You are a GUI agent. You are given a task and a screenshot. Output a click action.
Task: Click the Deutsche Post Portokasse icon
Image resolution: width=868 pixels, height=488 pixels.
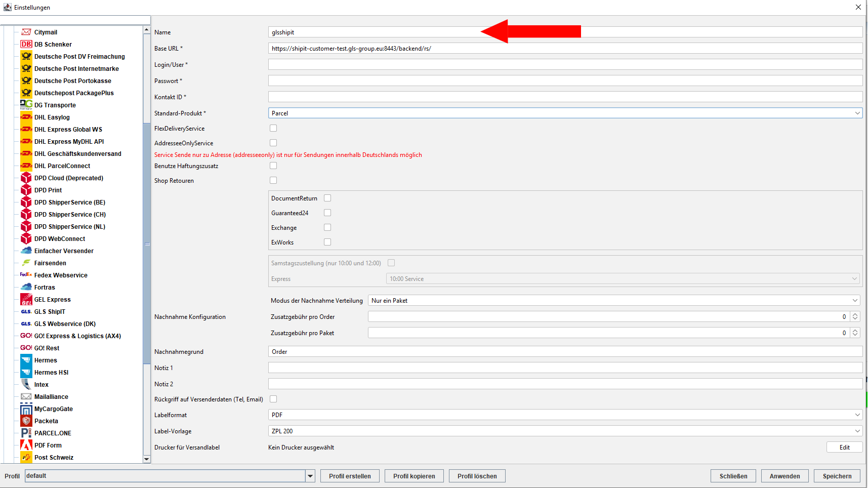[26, 80]
